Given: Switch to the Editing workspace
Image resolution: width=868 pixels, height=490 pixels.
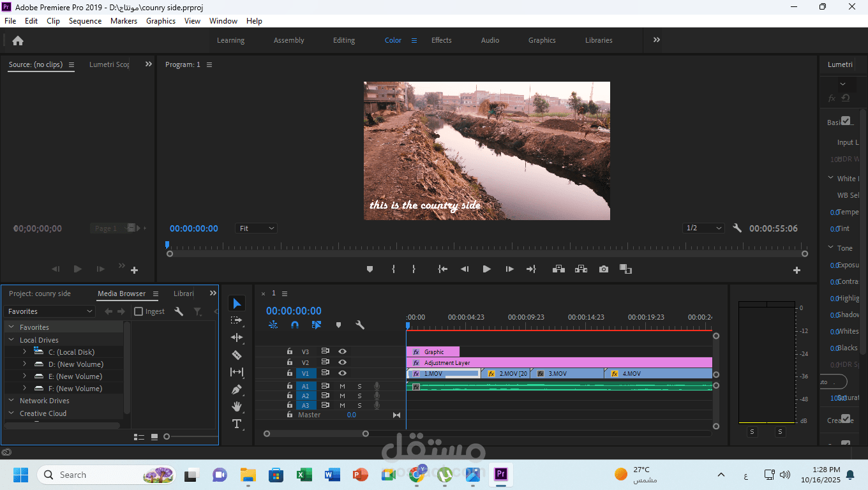Looking at the screenshot, I should point(344,40).
